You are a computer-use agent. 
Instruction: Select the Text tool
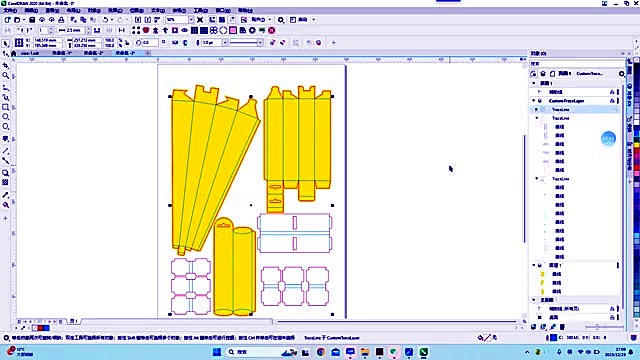[5, 139]
